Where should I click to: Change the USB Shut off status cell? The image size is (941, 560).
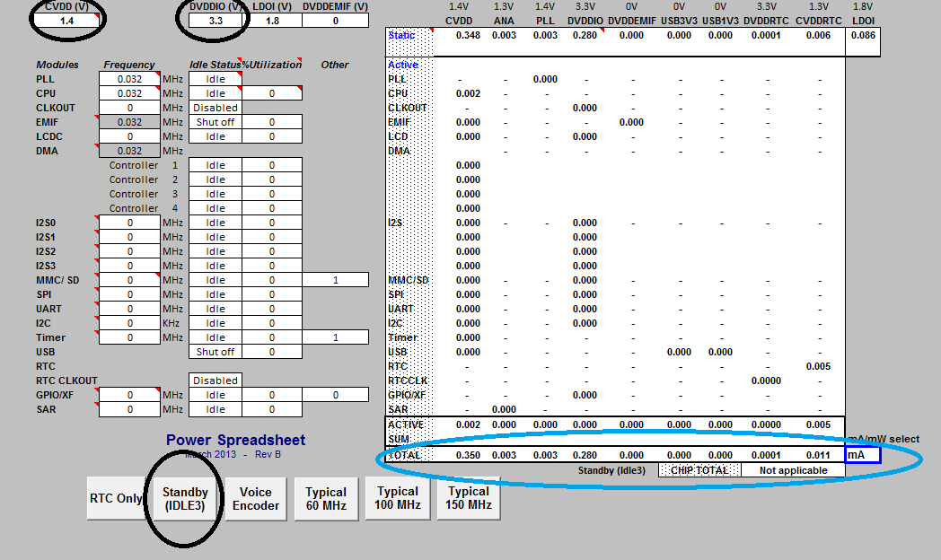[x=215, y=352]
